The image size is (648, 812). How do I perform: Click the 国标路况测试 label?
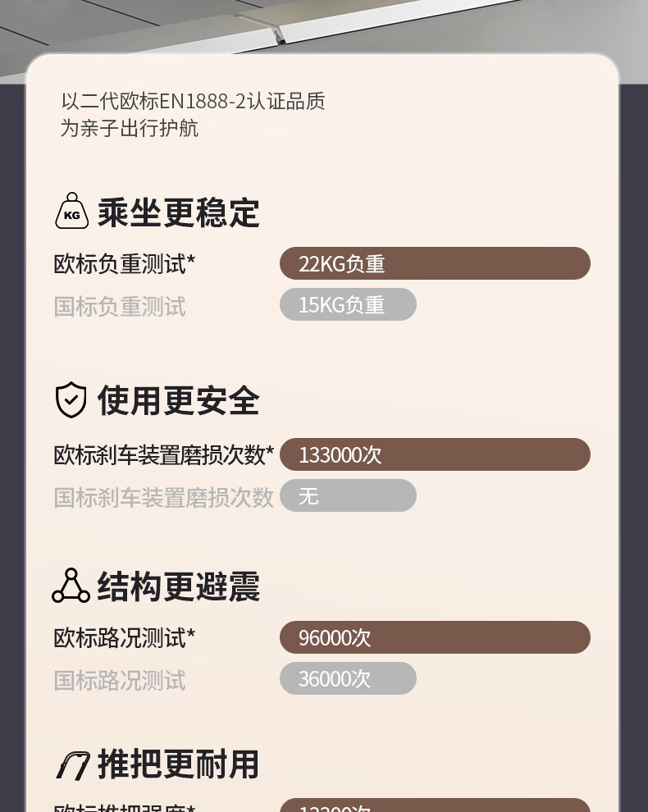(x=120, y=680)
